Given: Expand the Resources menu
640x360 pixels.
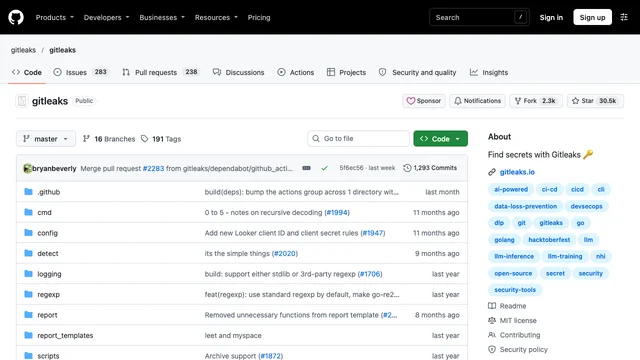Looking at the screenshot, I should 216,18.
